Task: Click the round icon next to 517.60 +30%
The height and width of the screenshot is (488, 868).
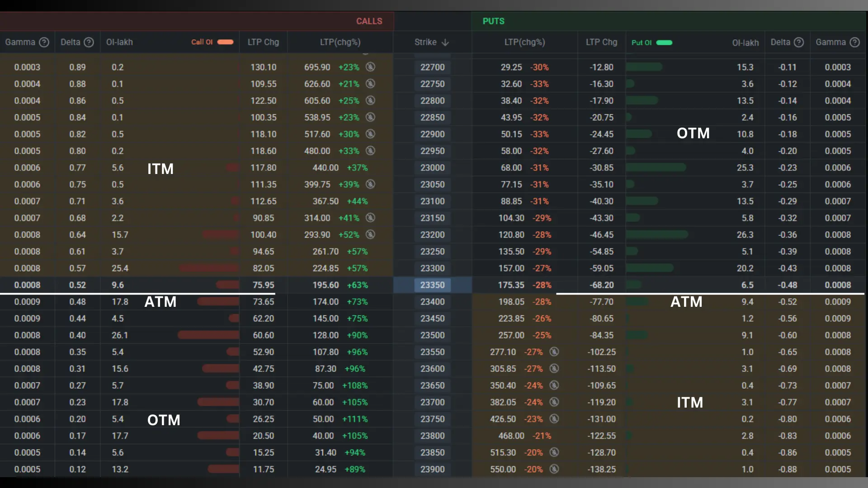Action: tap(370, 134)
